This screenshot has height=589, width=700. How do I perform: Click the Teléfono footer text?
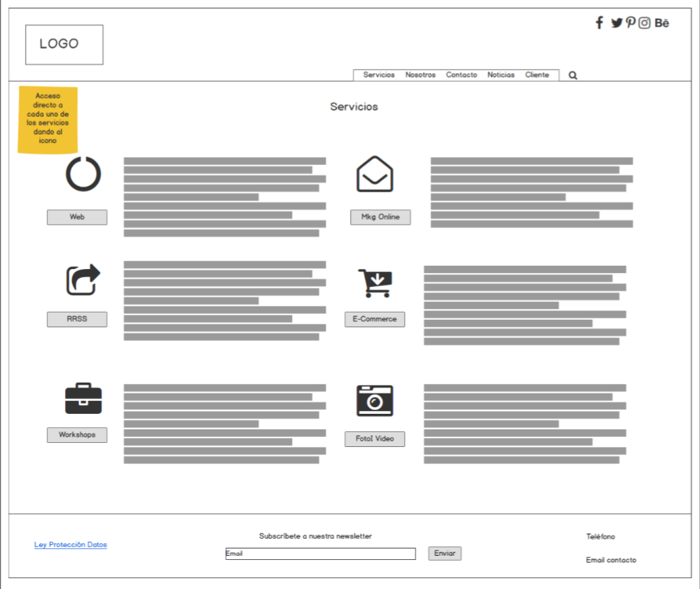[x=601, y=536]
